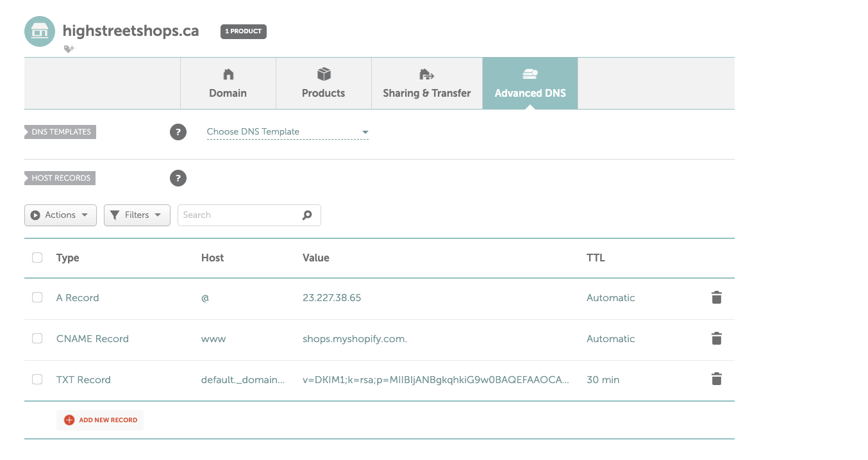Click the search magnifier icon

point(307,215)
